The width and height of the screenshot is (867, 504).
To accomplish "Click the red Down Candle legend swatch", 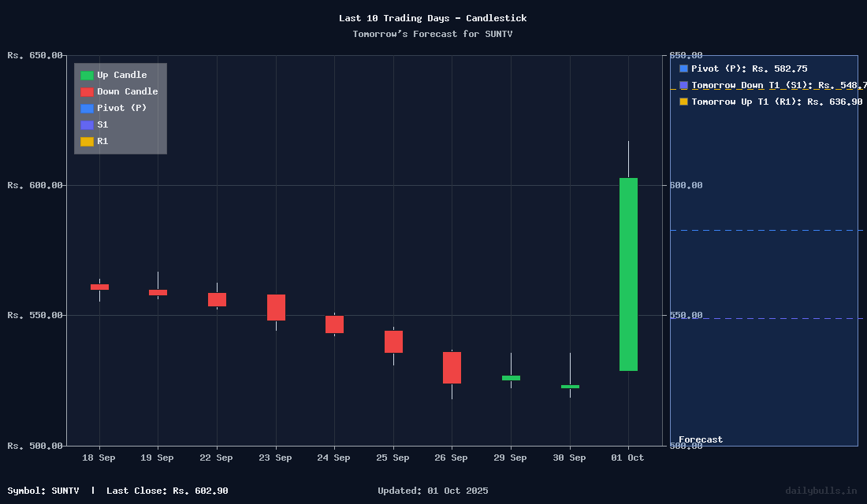I will (87, 92).
